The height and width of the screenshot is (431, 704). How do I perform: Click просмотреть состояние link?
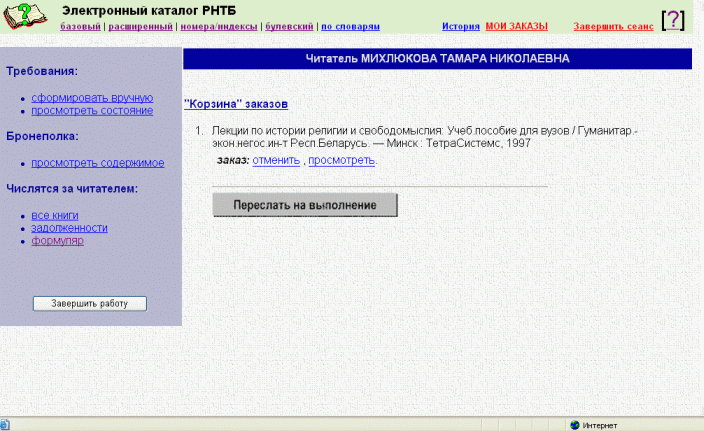pyautogui.click(x=92, y=110)
